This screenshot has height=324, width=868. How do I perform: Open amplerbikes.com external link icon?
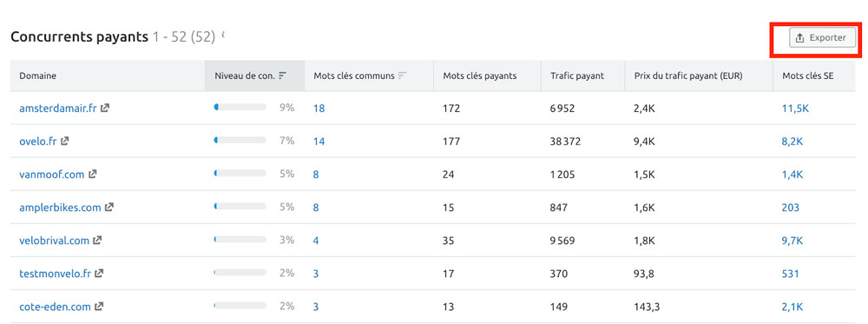[x=109, y=207]
